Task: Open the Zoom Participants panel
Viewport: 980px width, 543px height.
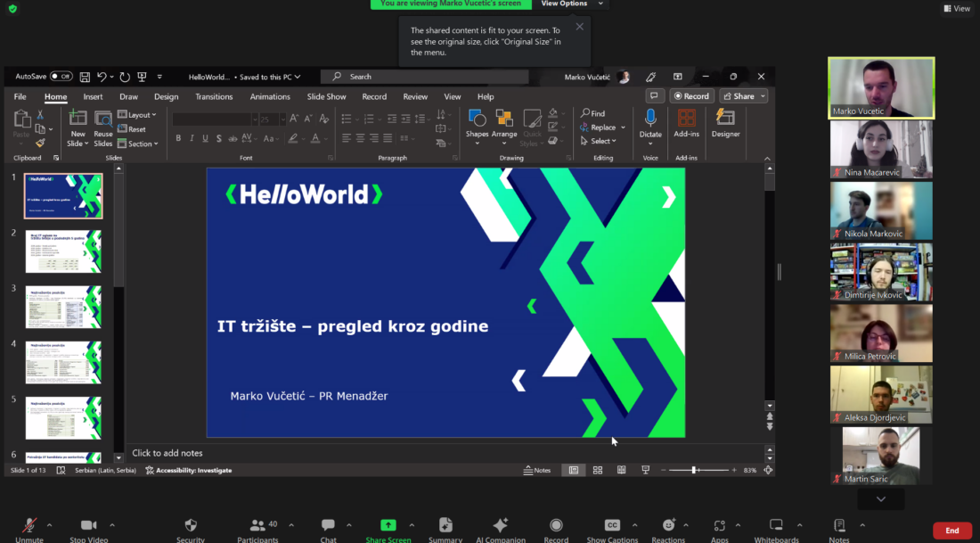Action: tap(257, 525)
